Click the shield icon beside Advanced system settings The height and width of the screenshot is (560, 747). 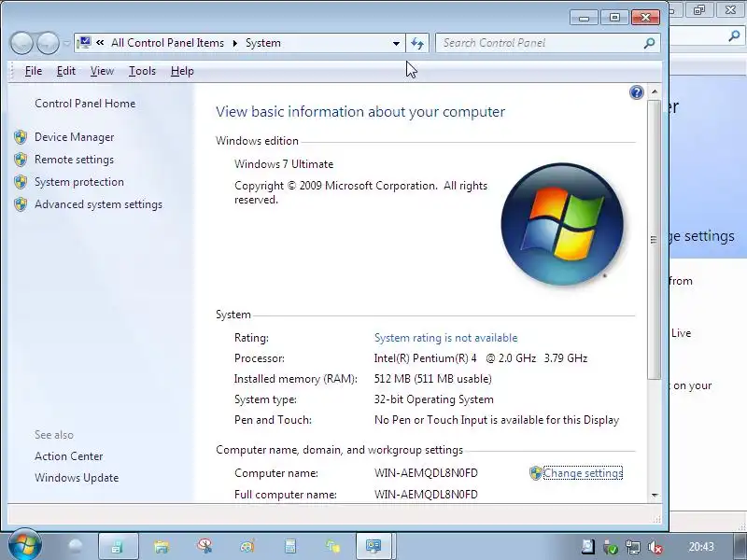coord(21,204)
